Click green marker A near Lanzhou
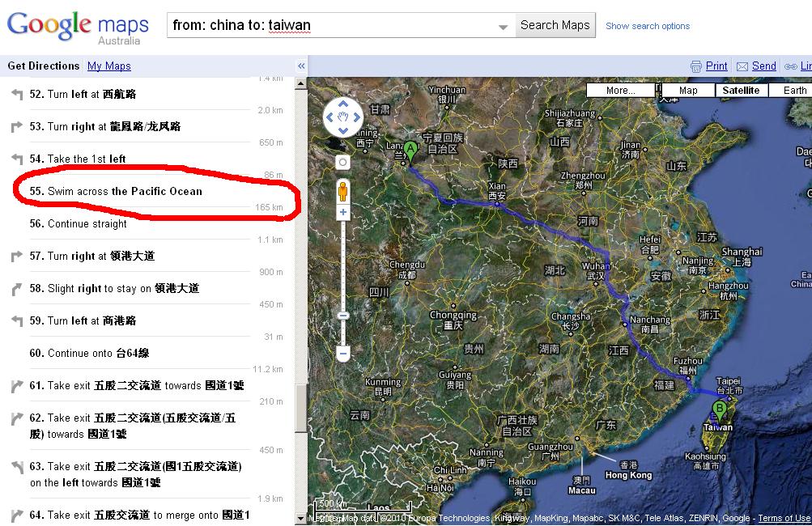The width and height of the screenshot is (812, 526). 410,153
